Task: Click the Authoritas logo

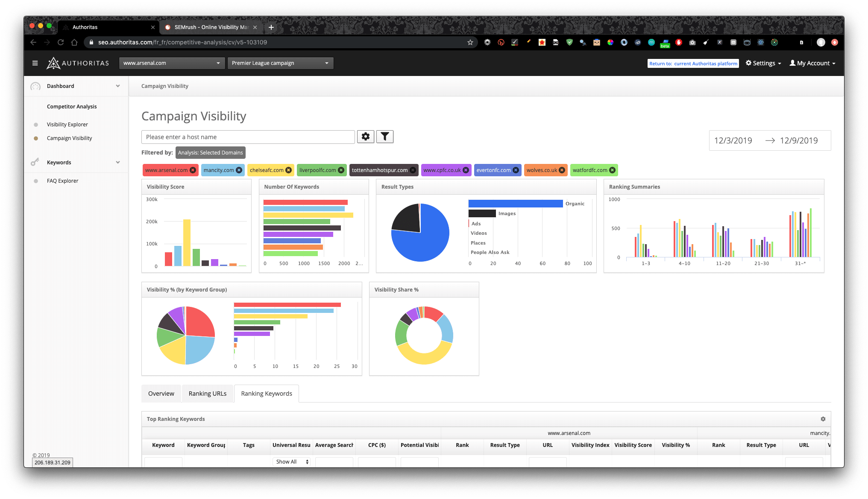Action: coord(78,63)
